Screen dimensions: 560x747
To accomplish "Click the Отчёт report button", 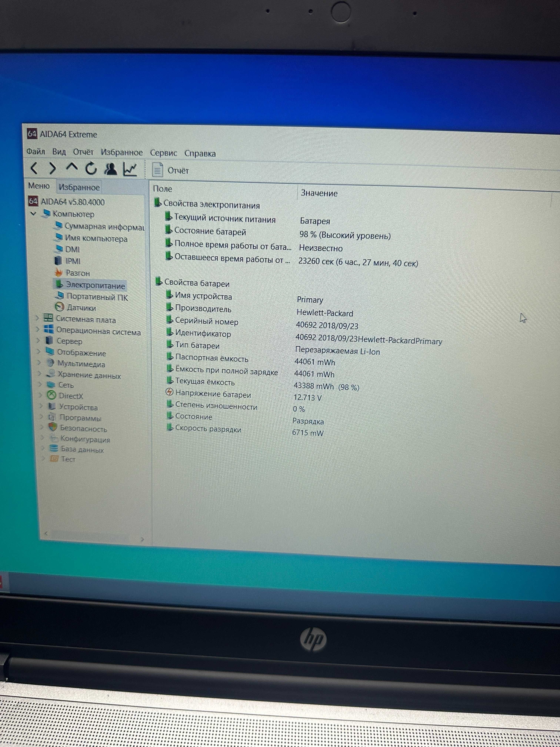I will 171,170.
